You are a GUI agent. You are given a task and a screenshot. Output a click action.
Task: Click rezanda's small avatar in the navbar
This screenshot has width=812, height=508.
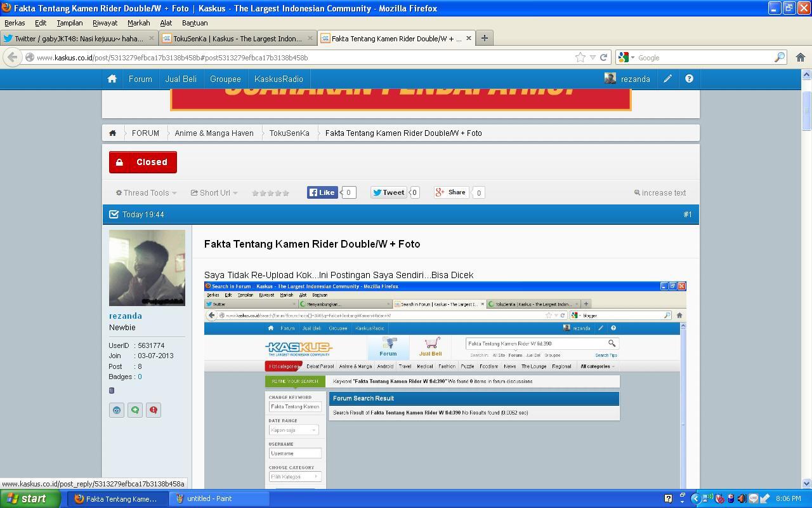610,79
